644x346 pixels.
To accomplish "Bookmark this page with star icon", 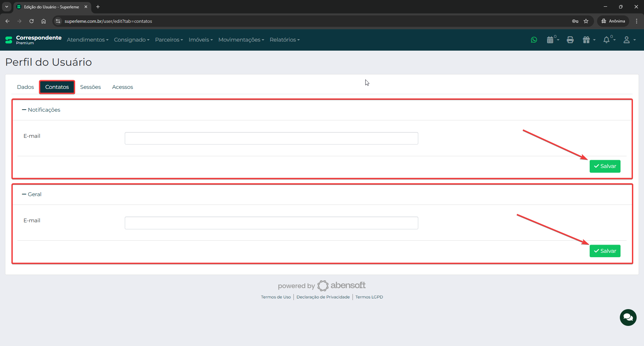I will 586,21.
